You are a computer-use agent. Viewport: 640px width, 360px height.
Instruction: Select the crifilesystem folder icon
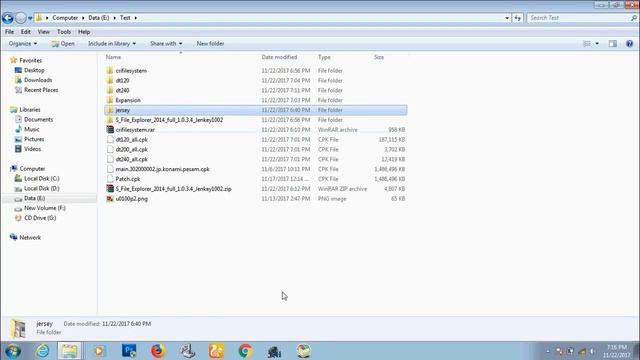pyautogui.click(x=110, y=71)
